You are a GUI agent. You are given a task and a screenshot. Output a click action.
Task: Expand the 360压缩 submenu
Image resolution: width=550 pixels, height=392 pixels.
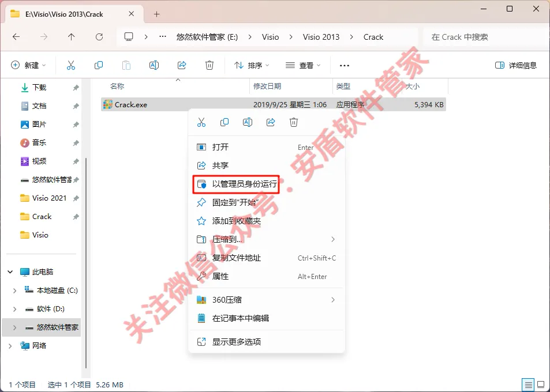pos(333,300)
